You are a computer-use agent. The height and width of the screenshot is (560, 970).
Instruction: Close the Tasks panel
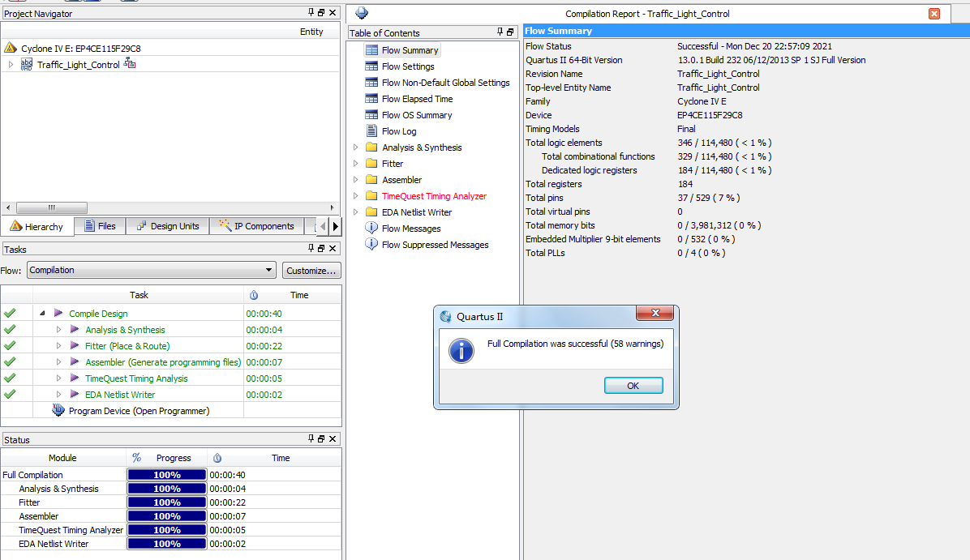tap(333, 249)
